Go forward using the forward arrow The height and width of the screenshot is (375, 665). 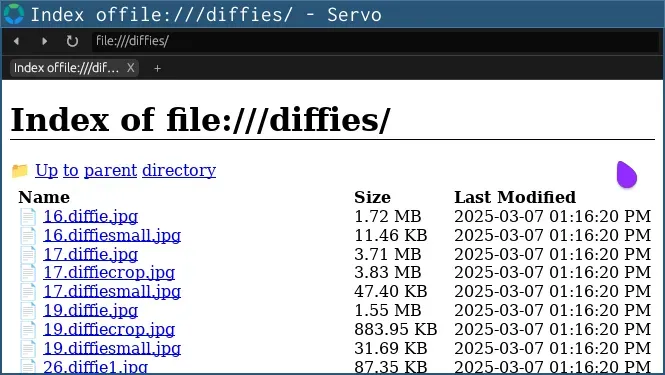point(45,41)
